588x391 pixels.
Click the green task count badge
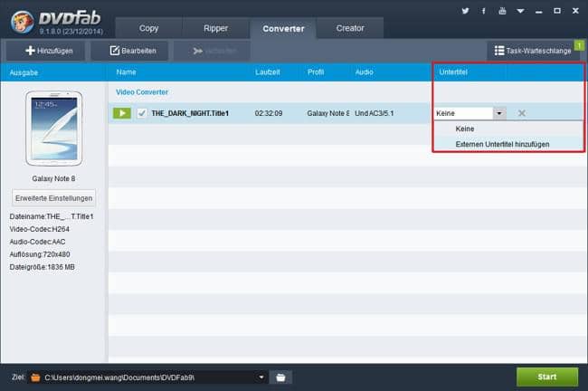point(579,46)
